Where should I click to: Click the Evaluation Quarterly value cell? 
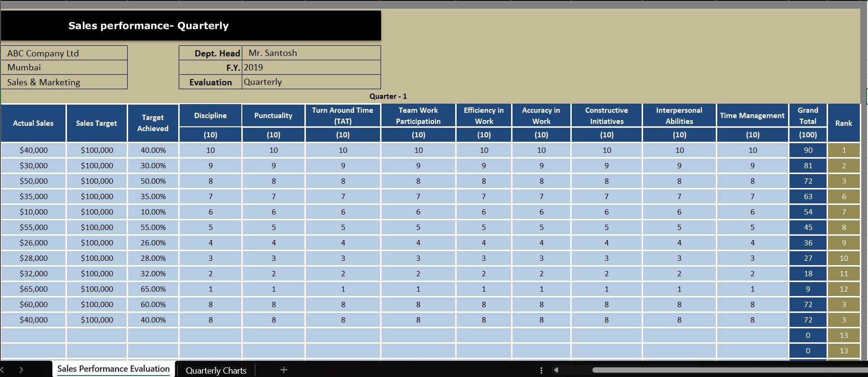311,82
